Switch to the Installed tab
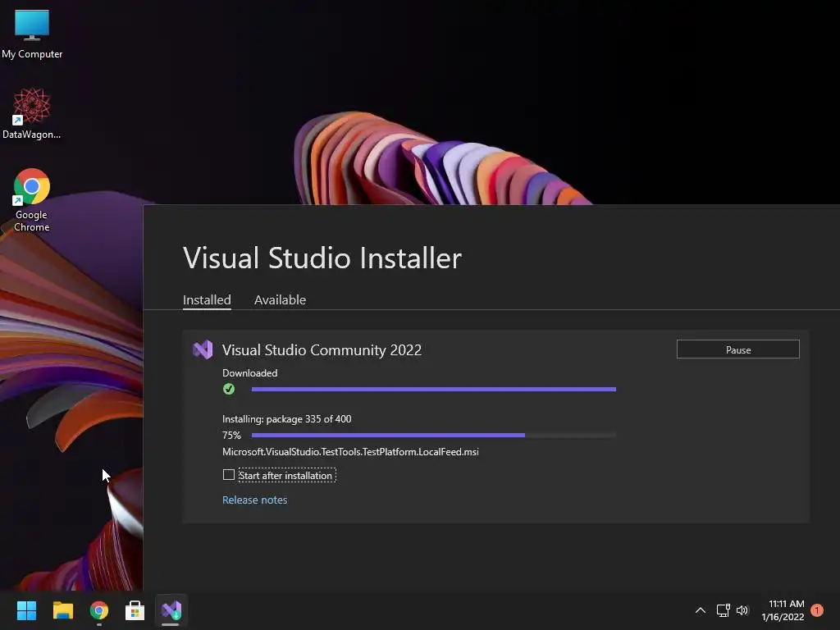The image size is (840, 630). click(x=207, y=300)
